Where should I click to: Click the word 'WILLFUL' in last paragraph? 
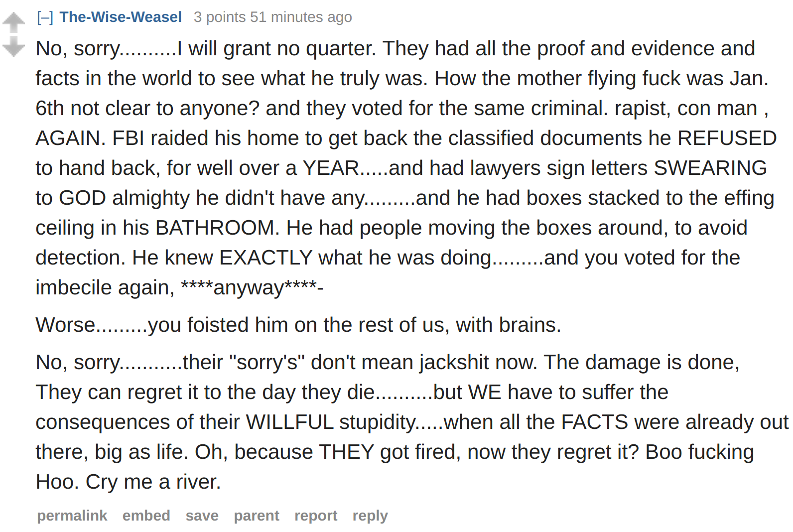[289, 422]
